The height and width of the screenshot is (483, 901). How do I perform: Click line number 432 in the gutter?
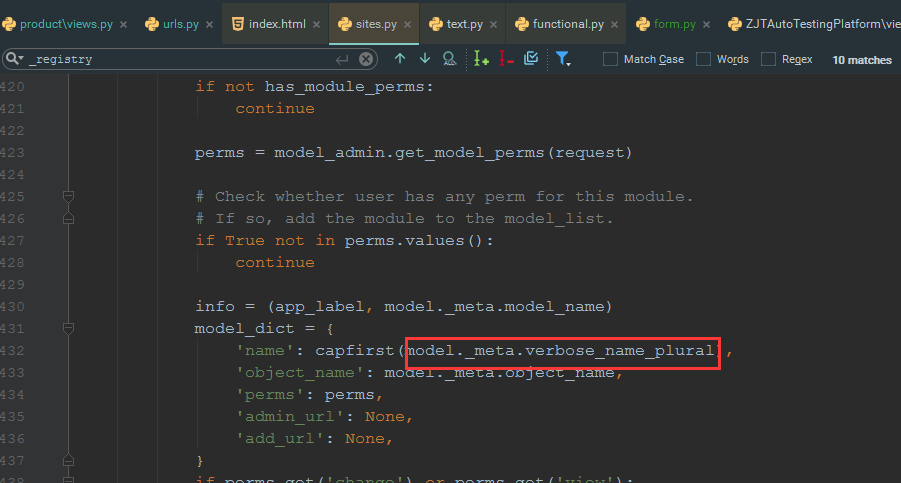click(x=12, y=350)
